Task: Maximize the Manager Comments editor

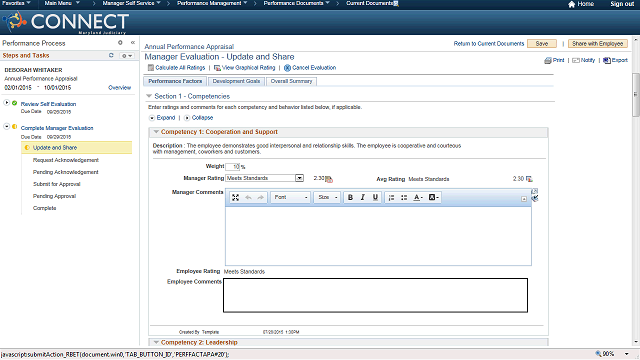Action: 236,198
